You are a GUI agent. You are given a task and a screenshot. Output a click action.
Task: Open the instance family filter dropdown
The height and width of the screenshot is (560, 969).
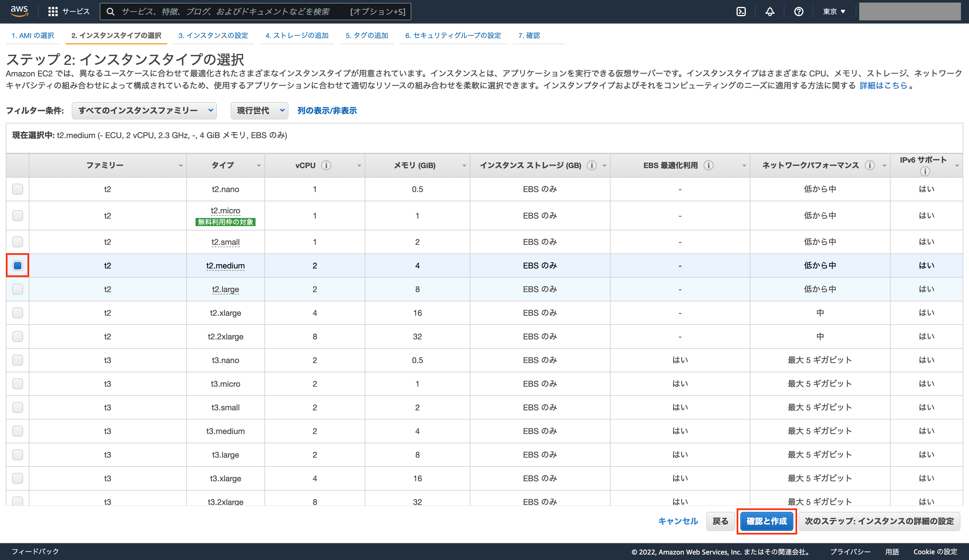144,111
